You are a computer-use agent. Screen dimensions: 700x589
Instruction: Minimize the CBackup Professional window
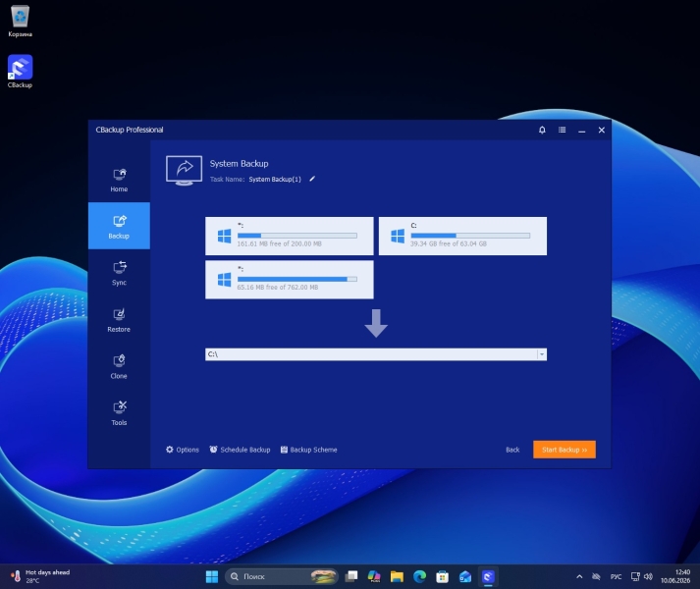(x=581, y=131)
